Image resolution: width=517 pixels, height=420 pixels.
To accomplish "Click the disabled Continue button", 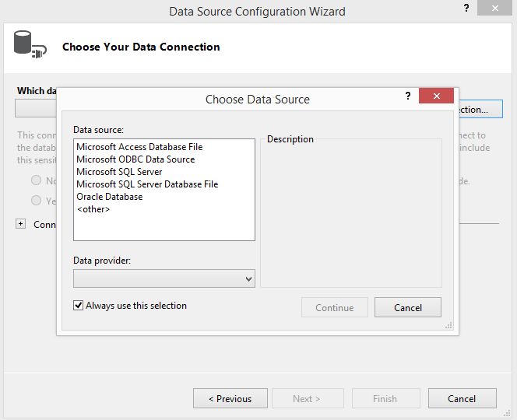I will pos(334,307).
